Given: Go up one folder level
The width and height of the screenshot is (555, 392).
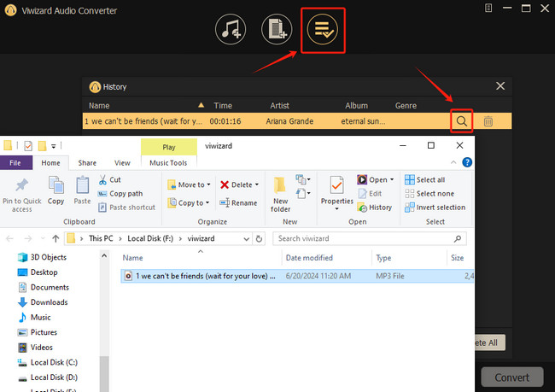Looking at the screenshot, I should pyautogui.click(x=55, y=238).
